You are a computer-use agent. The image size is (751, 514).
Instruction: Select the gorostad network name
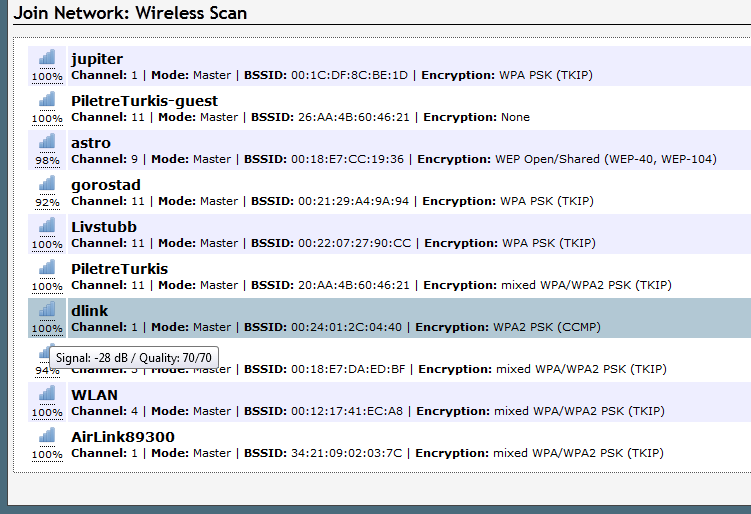(x=106, y=185)
